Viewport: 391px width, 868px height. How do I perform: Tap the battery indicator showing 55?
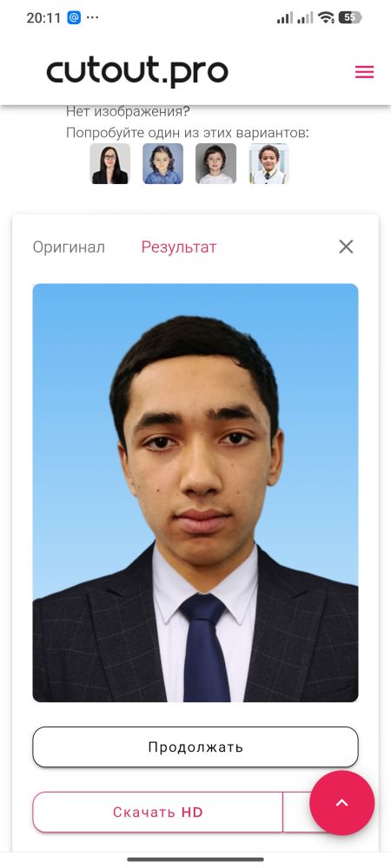coord(350,17)
